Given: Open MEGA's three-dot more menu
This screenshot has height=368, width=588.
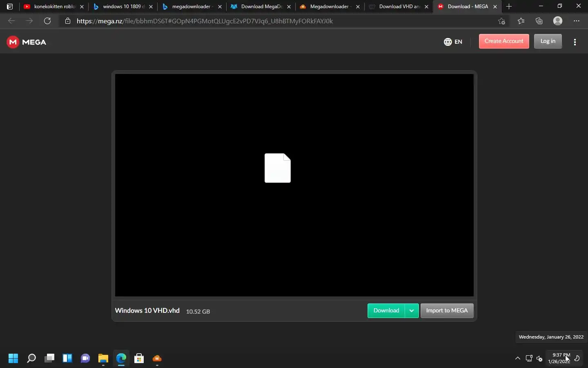Looking at the screenshot, I should [575, 42].
